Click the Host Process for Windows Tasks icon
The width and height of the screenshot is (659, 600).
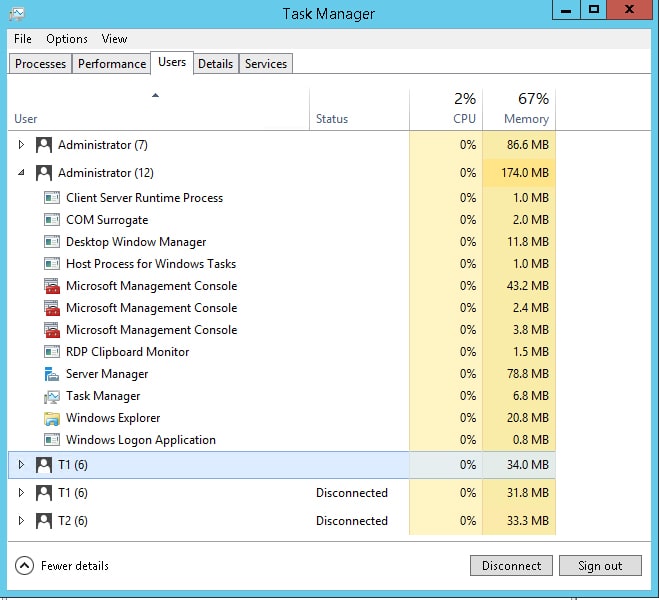pyautogui.click(x=52, y=263)
